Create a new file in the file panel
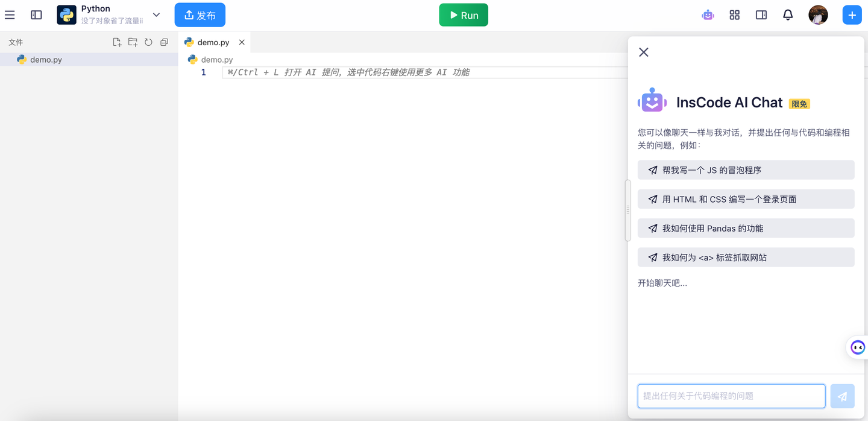868x421 pixels. (x=117, y=42)
